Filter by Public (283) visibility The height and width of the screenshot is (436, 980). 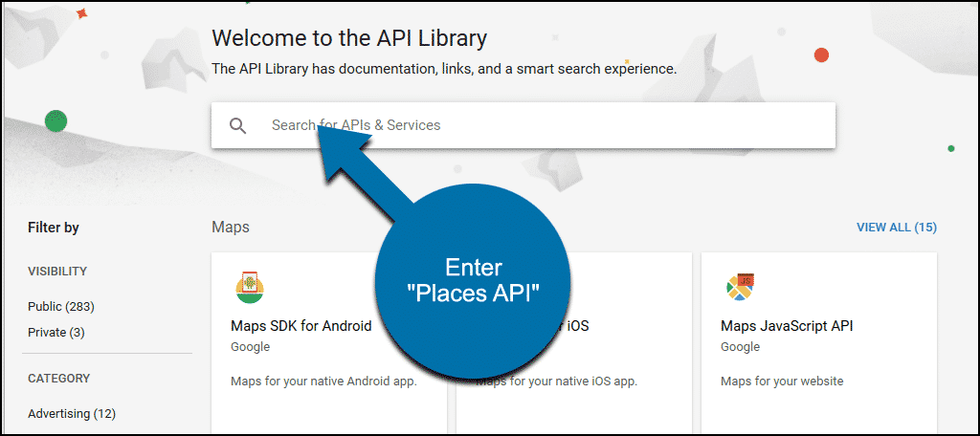(61, 307)
